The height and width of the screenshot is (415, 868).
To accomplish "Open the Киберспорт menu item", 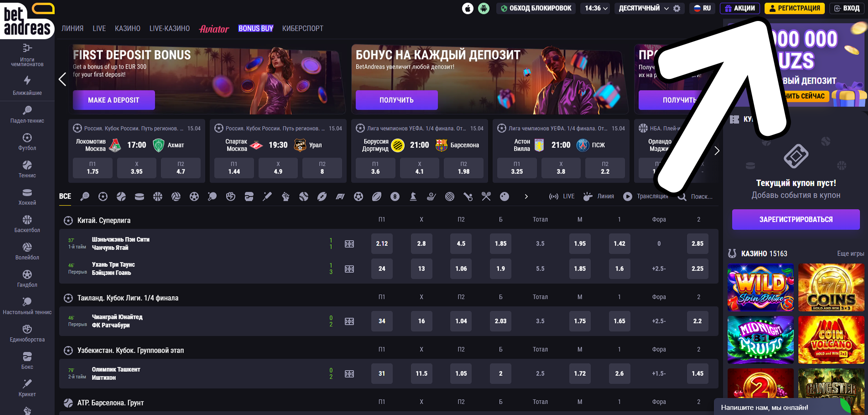I will pyautogui.click(x=303, y=28).
